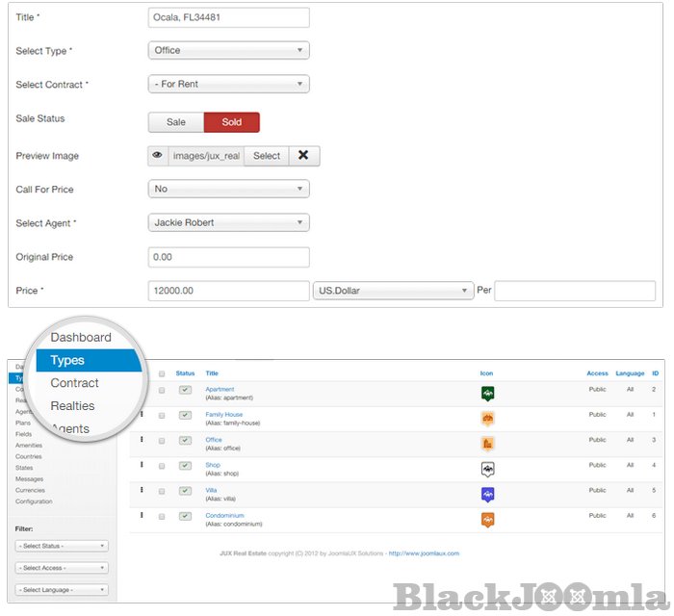Check the Apartment row checkbox

click(x=161, y=390)
